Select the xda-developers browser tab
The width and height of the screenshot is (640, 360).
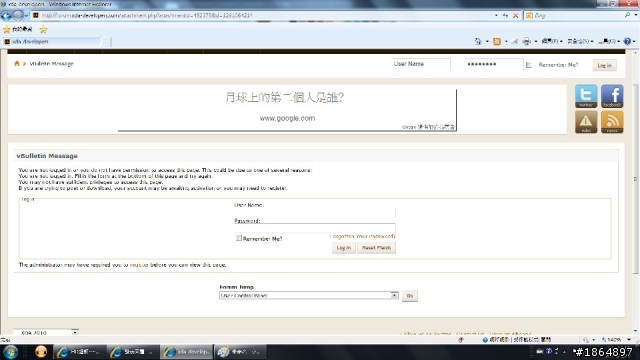(52, 41)
